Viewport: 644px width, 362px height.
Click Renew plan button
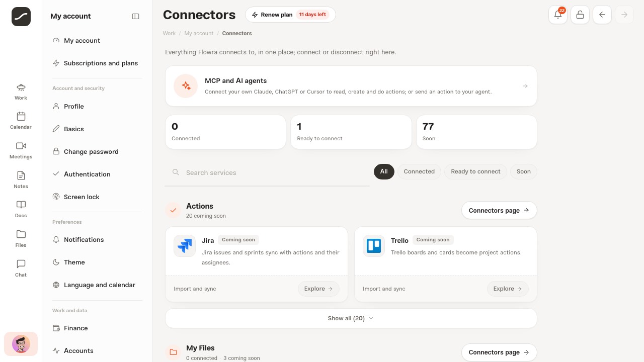[x=290, y=15]
